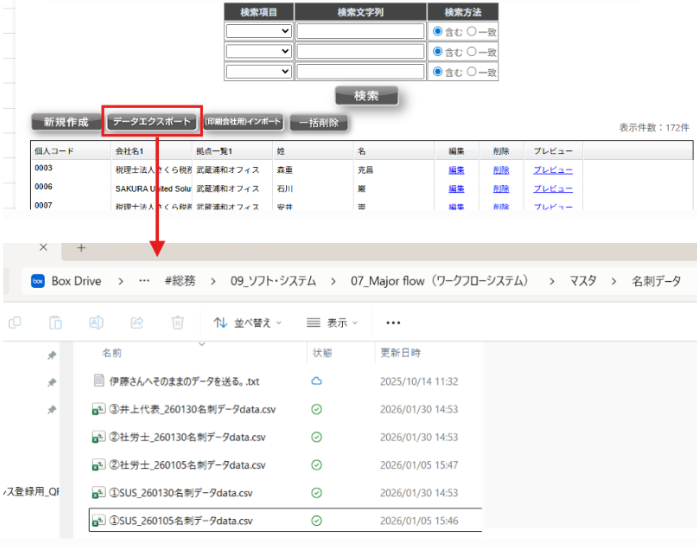Click the Share icon in Explorer toolbar
The height and width of the screenshot is (545, 697).
137,323
